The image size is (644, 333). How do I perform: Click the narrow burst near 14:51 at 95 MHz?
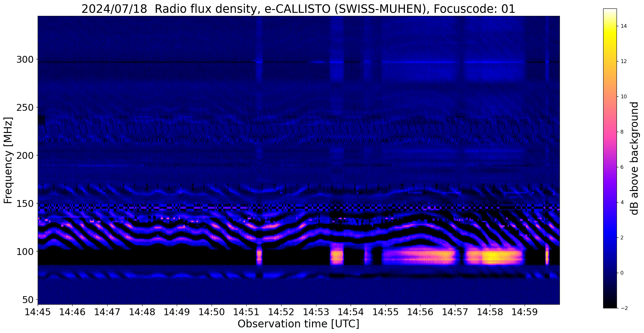pyautogui.click(x=259, y=256)
